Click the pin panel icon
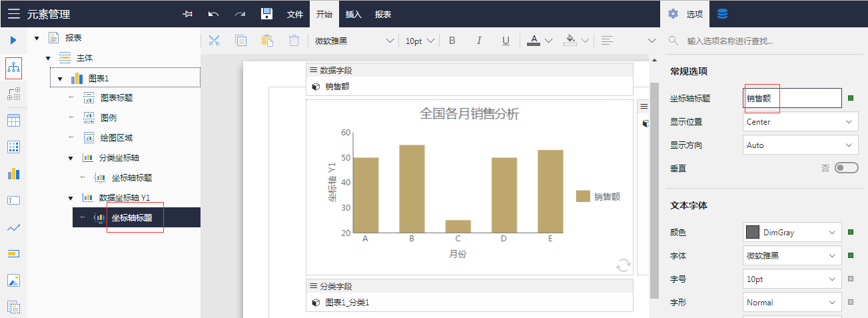 [187, 14]
